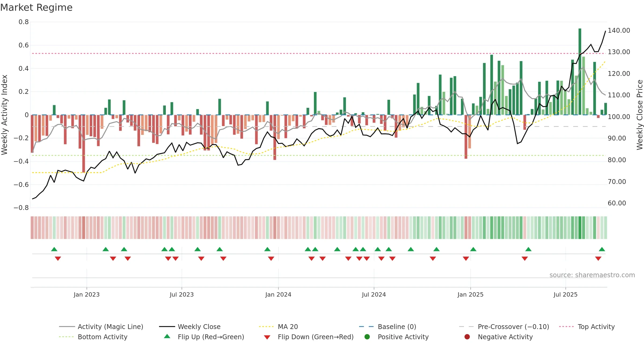644x362 pixels.
Task: Click the Jul 2024 x-axis label
Action: pyautogui.click(x=374, y=295)
